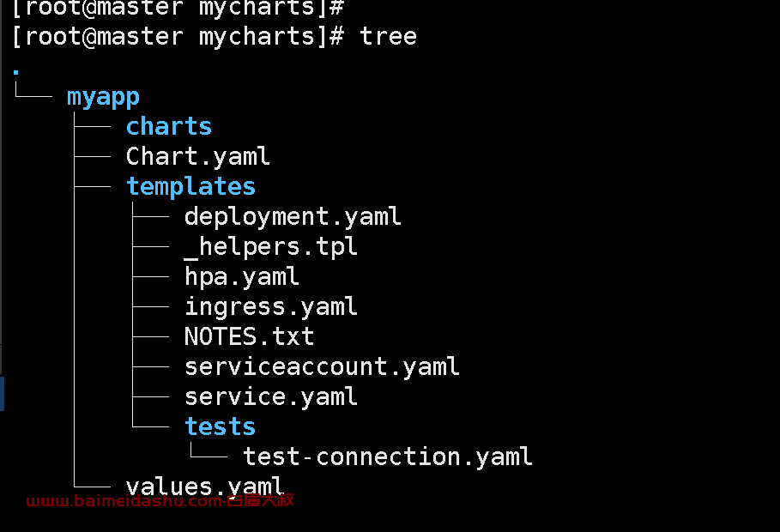Screen dimensions: 780x532
Task: Click the myapp directory name
Action: point(103,97)
